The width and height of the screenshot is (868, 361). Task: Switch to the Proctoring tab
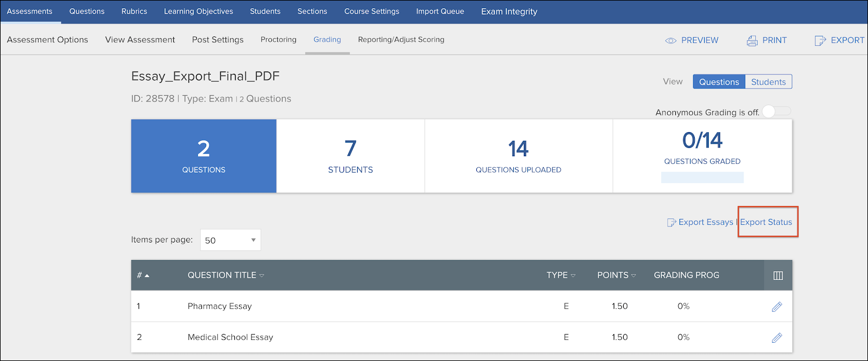[278, 40]
